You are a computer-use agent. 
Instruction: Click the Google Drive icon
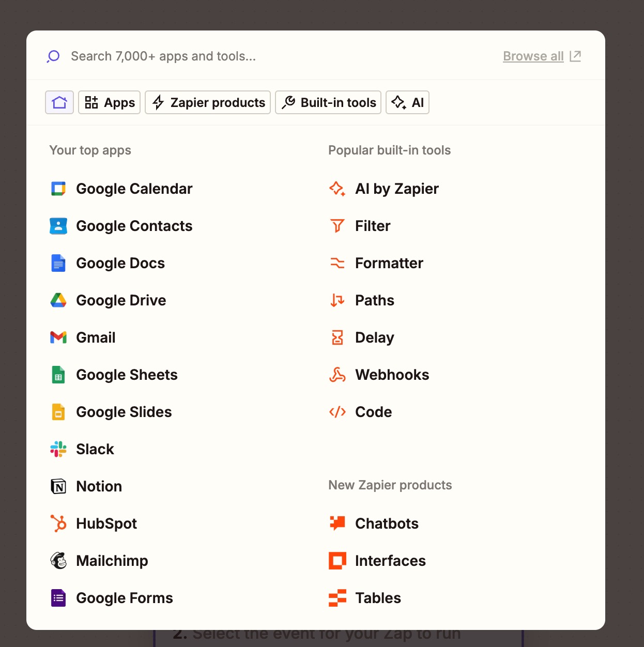(58, 300)
